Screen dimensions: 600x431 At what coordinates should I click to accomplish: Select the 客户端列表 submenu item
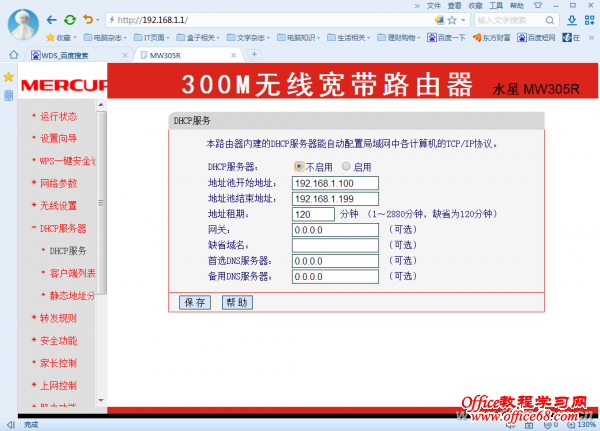point(72,273)
